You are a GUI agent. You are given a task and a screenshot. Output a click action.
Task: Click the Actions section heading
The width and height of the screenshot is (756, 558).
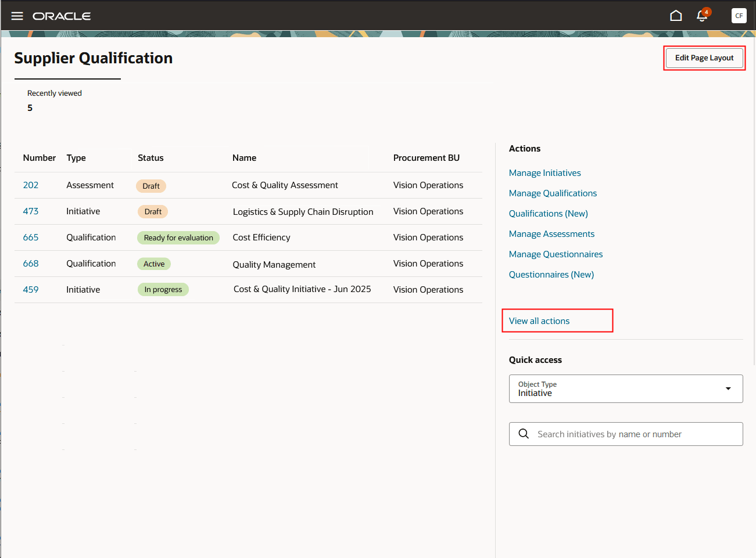(525, 149)
